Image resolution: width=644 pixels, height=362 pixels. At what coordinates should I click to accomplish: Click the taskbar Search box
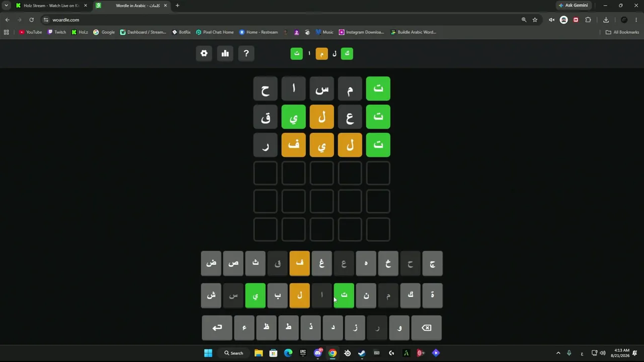(x=234, y=353)
